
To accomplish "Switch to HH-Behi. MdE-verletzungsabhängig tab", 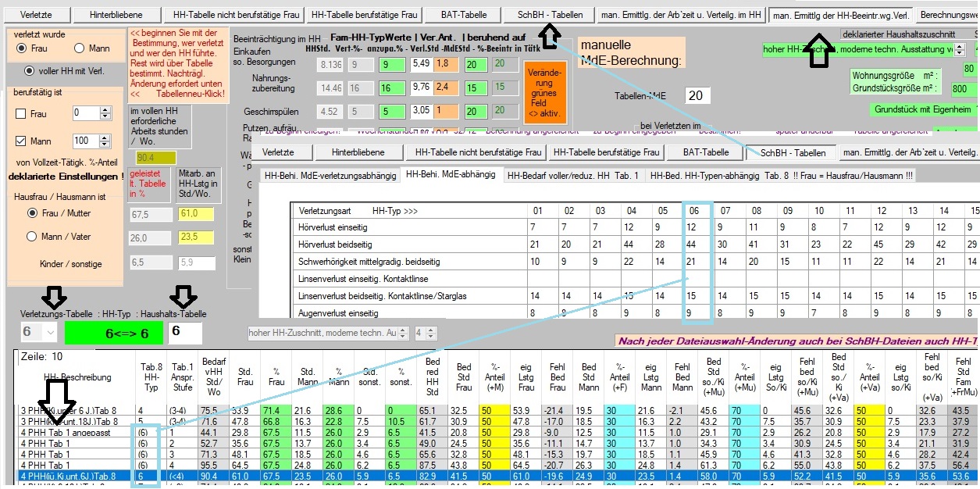I will 328,176.
